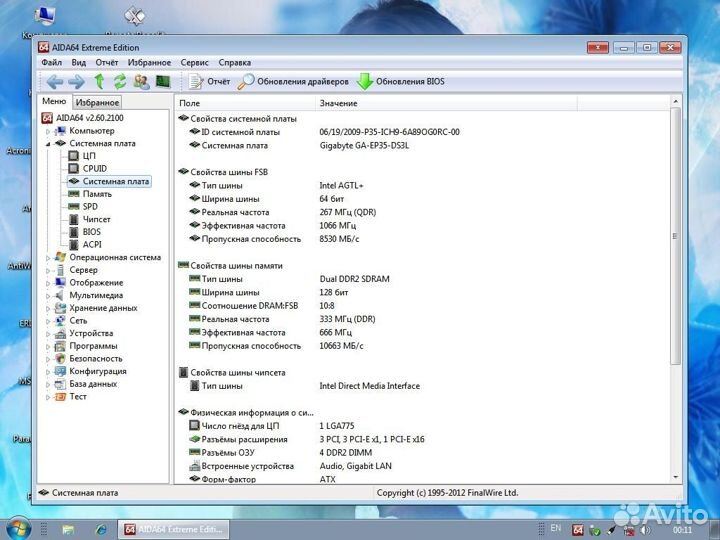720x540 pixels.
Task: Click the EN language indicator
Action: coord(556,529)
